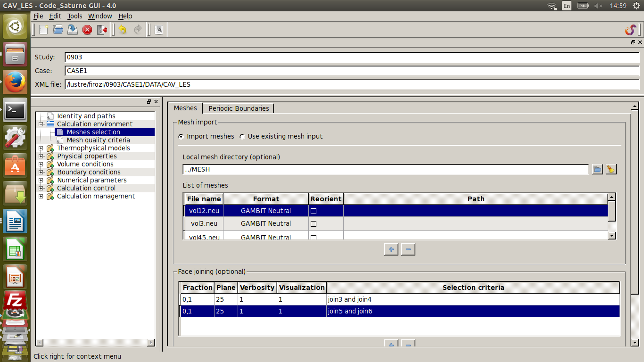The height and width of the screenshot is (362, 644).
Task: Expand the Boundary conditions tree node
Action: [41, 173]
